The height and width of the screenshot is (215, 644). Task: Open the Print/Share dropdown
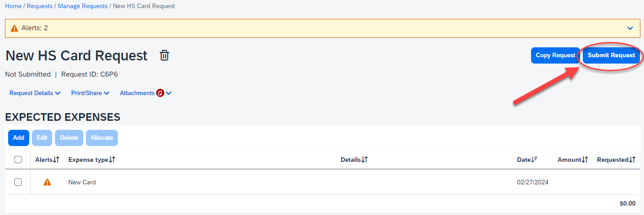[90, 93]
